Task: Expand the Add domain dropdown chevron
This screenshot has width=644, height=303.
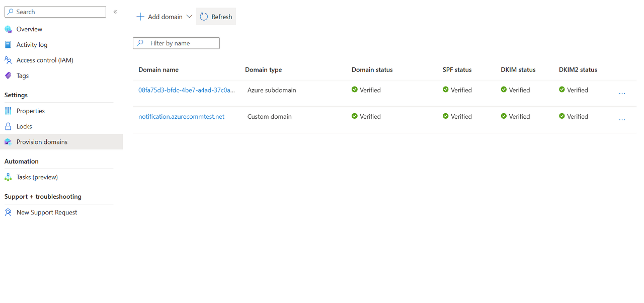Action: 189,17
